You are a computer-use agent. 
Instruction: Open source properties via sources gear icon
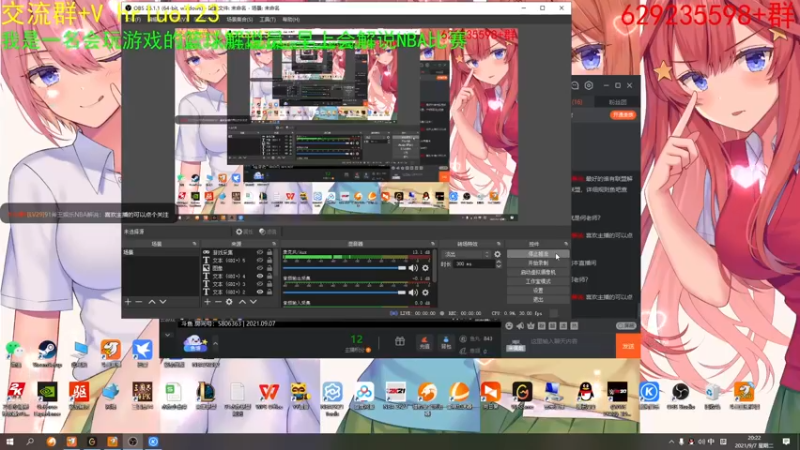229,302
